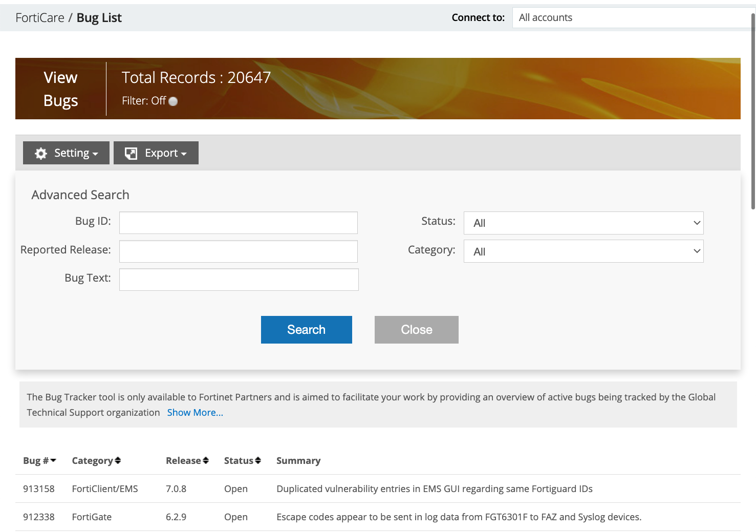Click Open status for bug 913158
Image resolution: width=756 pixels, height=532 pixels.
236,489
